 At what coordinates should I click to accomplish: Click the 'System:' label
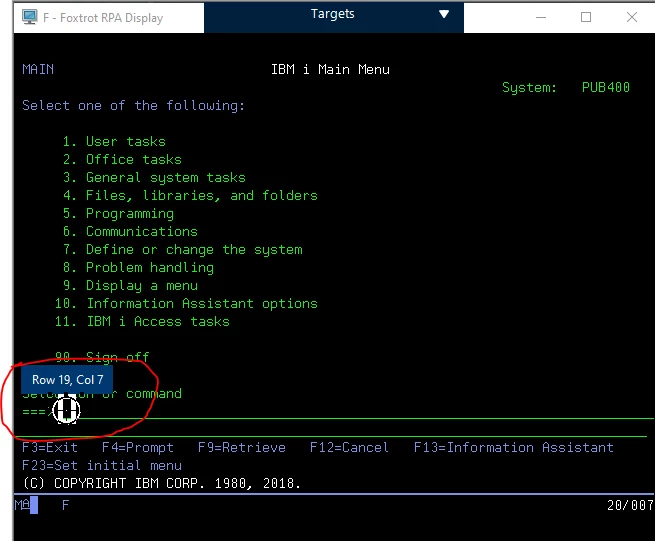click(529, 87)
